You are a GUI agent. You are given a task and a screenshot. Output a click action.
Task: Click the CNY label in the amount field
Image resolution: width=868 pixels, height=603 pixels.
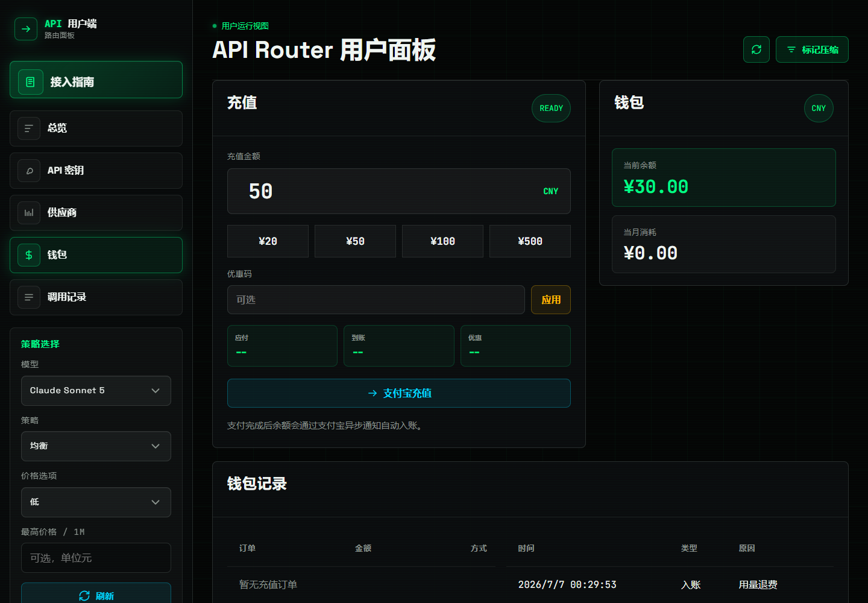tap(550, 191)
